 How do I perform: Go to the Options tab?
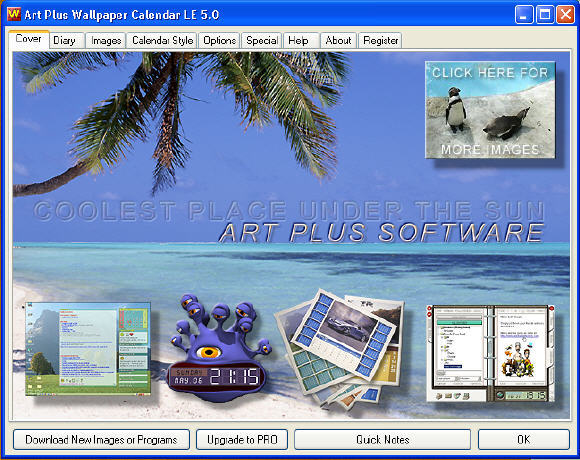point(219,40)
